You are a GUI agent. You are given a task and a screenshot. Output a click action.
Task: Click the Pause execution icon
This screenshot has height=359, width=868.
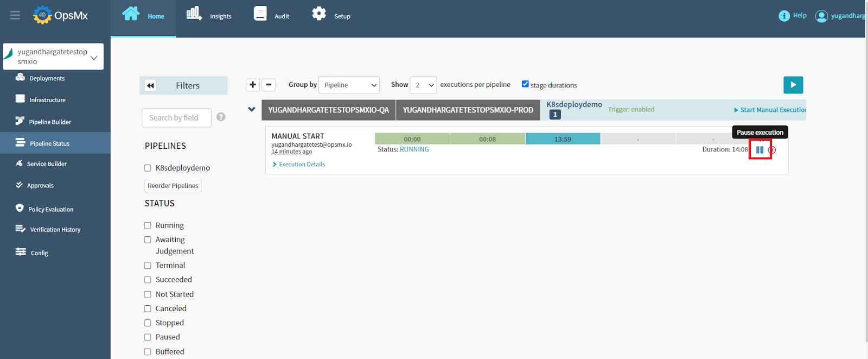pos(759,150)
